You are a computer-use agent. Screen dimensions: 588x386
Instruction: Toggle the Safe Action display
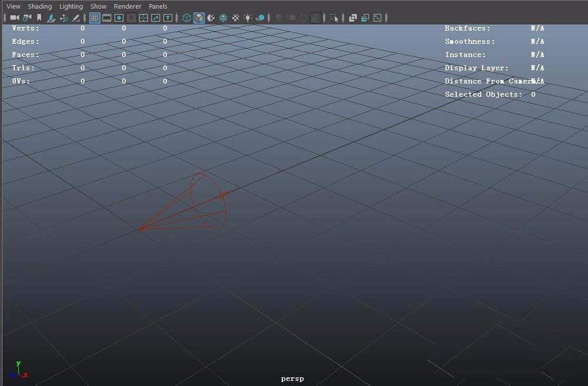point(156,18)
